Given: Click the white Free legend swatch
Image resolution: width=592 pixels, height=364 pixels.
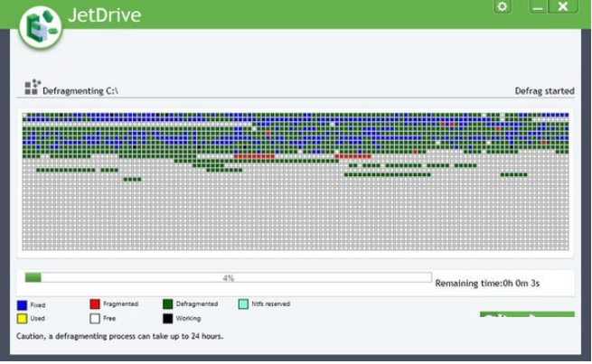Looking at the screenshot, I should 95,319.
